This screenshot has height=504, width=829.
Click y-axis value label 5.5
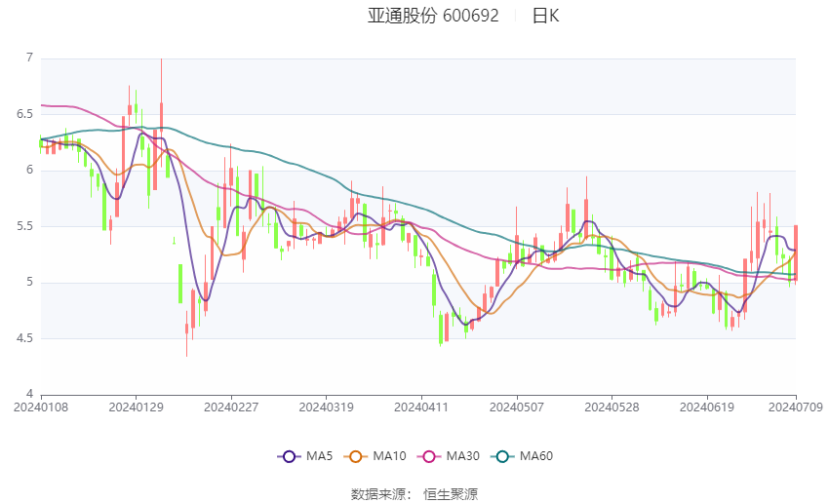[24, 226]
